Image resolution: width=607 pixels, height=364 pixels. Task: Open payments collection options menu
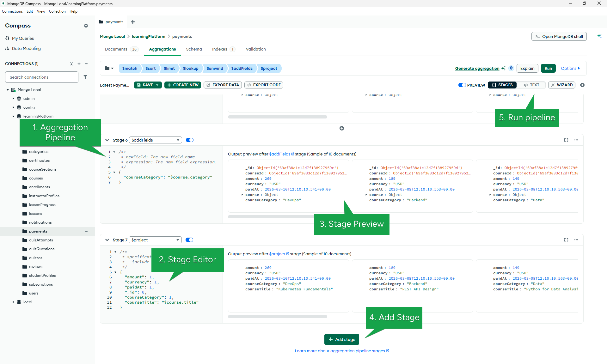click(x=87, y=231)
